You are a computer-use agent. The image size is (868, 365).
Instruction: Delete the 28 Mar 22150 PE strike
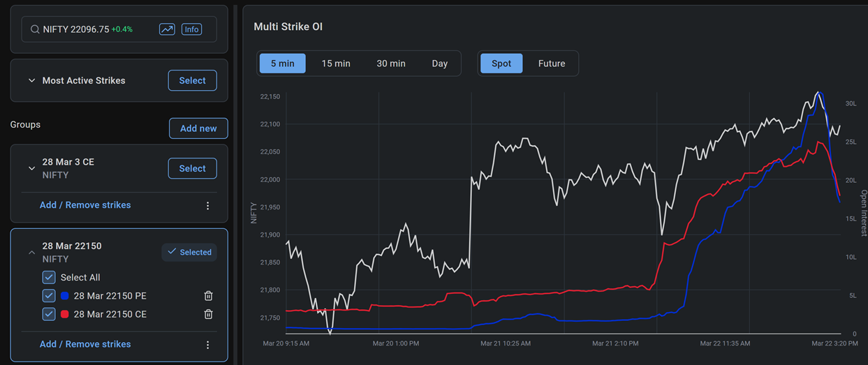click(208, 296)
